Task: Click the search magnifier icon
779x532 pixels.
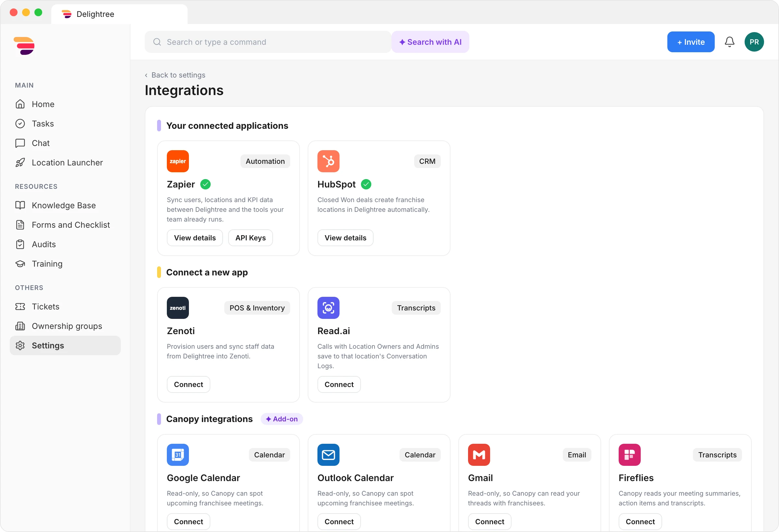Action: (157, 42)
